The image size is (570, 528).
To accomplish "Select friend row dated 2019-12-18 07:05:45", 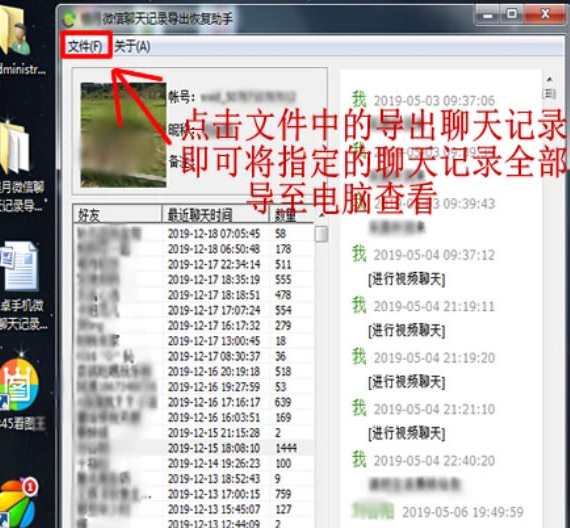I will point(194,234).
